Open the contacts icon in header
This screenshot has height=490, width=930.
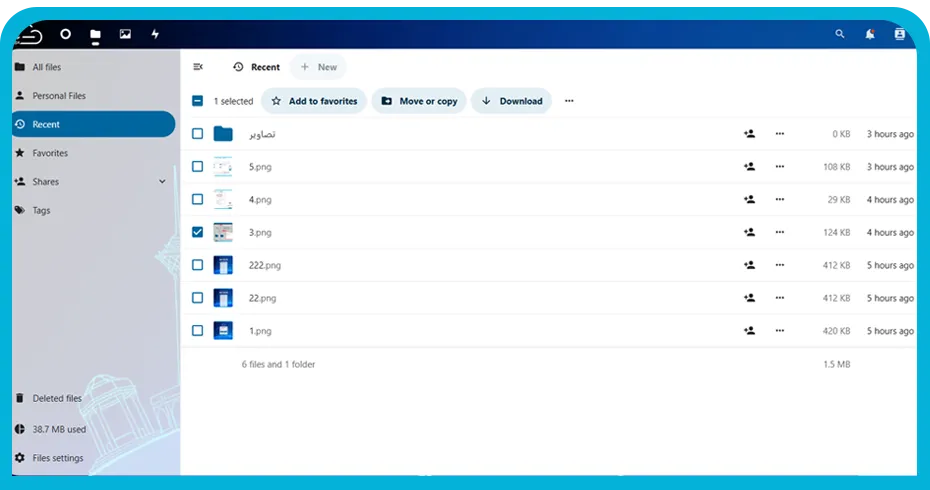899,34
